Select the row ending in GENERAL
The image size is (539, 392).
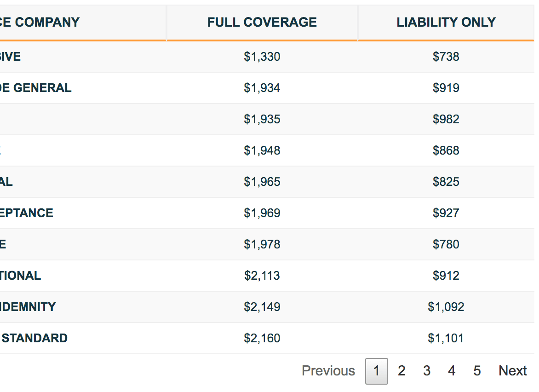tap(267, 88)
